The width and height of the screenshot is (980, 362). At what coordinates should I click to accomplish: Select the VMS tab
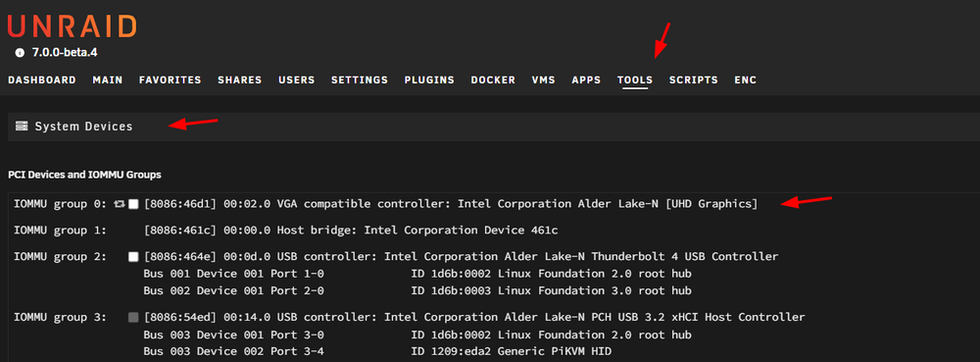point(543,80)
